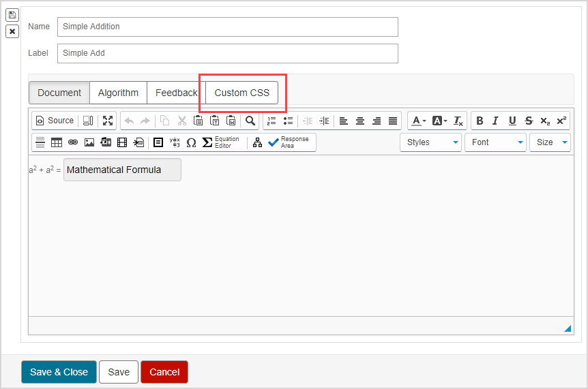Insert special character Omega symbol
Viewport: 588px width, 389px height.
(x=191, y=142)
